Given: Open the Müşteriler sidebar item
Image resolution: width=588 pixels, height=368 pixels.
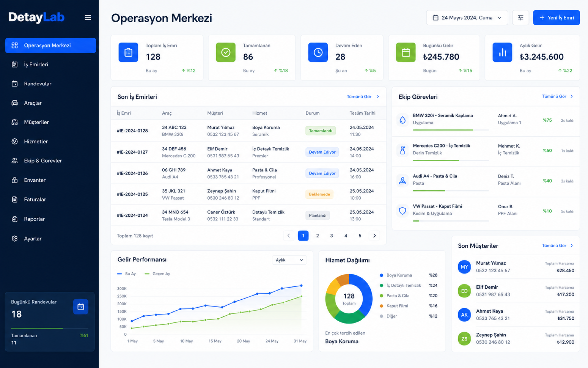Looking at the screenshot, I should [51, 122].
